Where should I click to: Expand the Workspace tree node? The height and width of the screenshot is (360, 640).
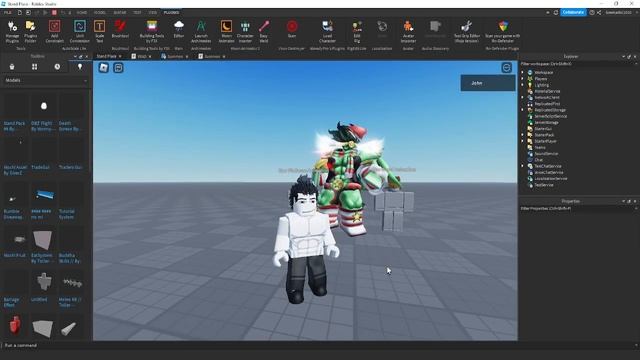522,72
